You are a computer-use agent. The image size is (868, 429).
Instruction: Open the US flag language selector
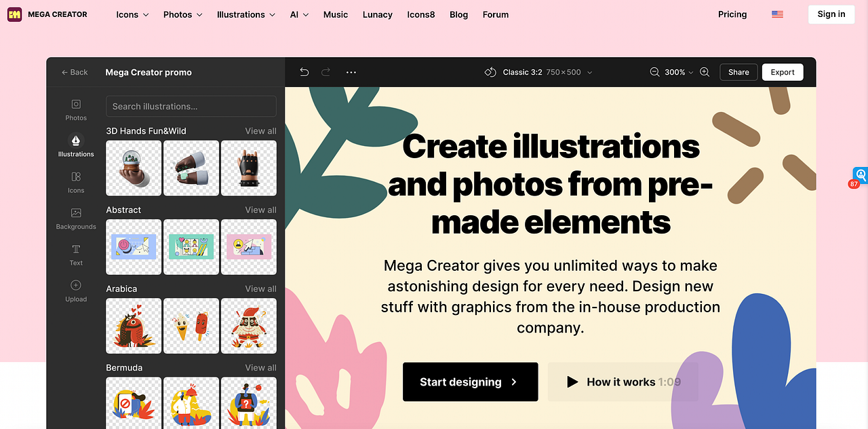pos(777,14)
